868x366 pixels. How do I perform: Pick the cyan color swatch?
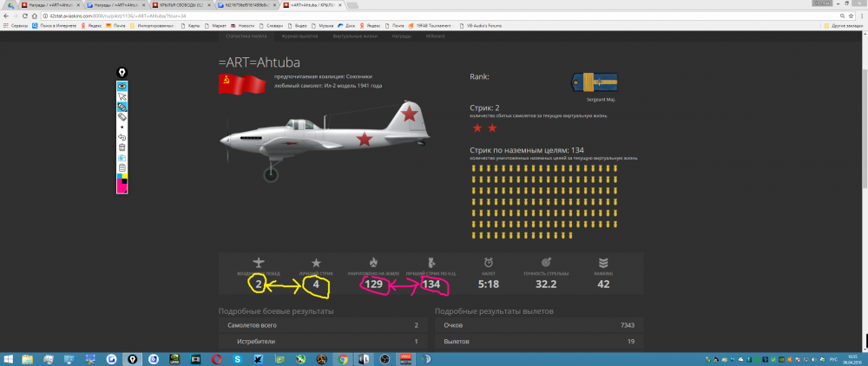point(119,176)
